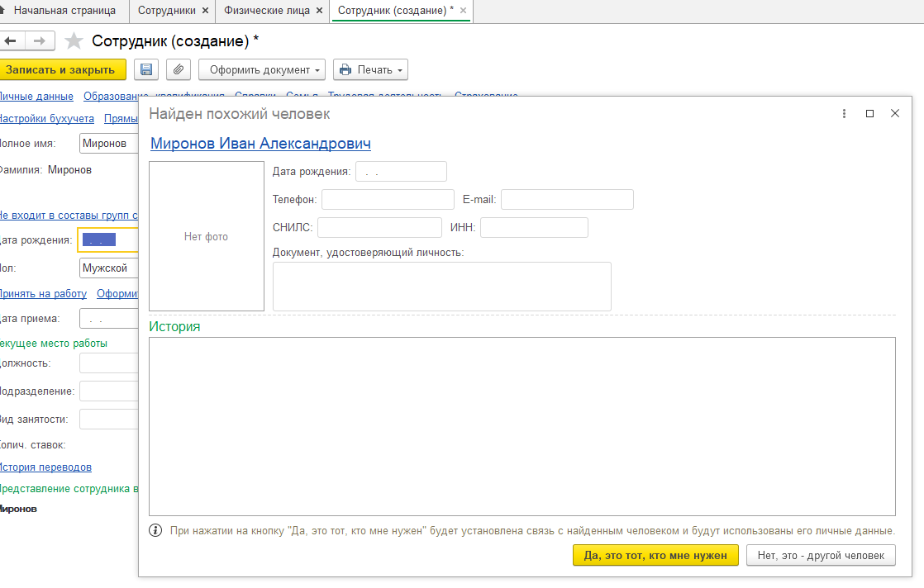The height and width of the screenshot is (588, 924).
Task: Open История переводов link
Action: click(45, 467)
